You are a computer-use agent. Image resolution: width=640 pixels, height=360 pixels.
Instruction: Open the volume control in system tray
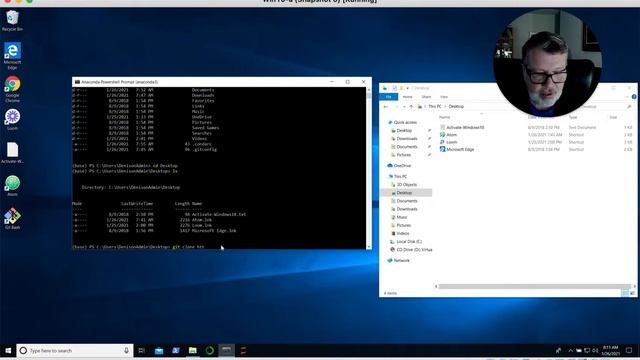click(x=595, y=351)
